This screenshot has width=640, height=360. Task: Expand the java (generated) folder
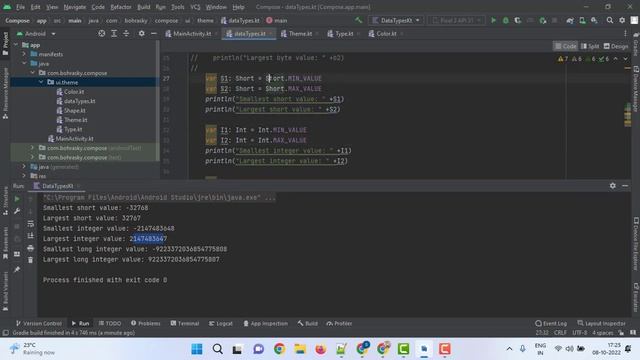(24, 167)
